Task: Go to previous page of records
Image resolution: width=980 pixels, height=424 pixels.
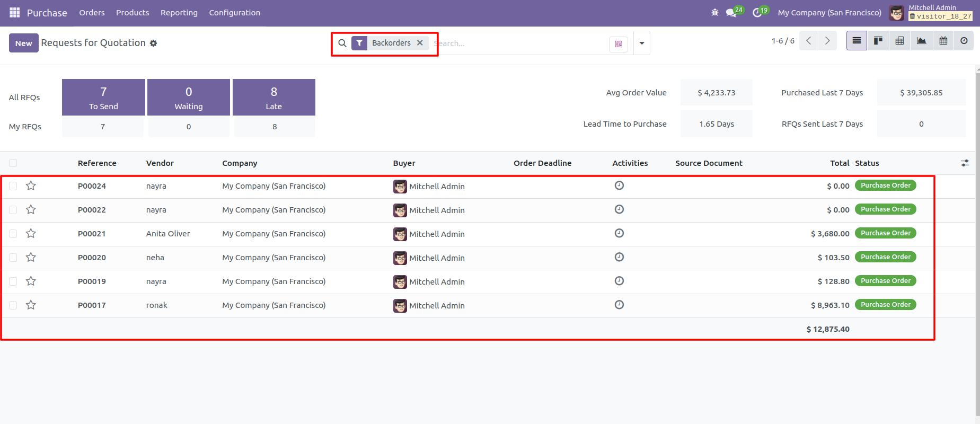Action: point(808,41)
